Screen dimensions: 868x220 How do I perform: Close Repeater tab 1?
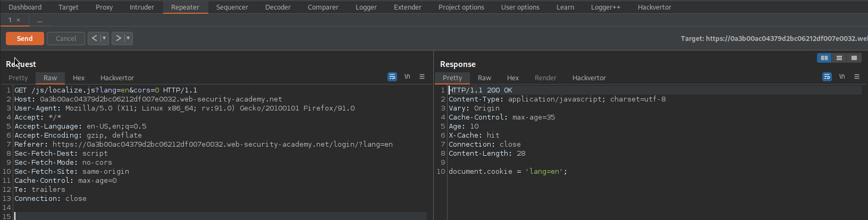(x=18, y=20)
